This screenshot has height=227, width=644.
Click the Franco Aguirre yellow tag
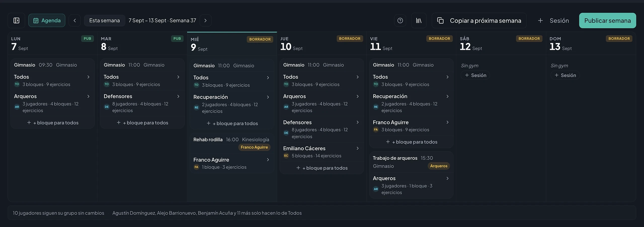point(254,147)
